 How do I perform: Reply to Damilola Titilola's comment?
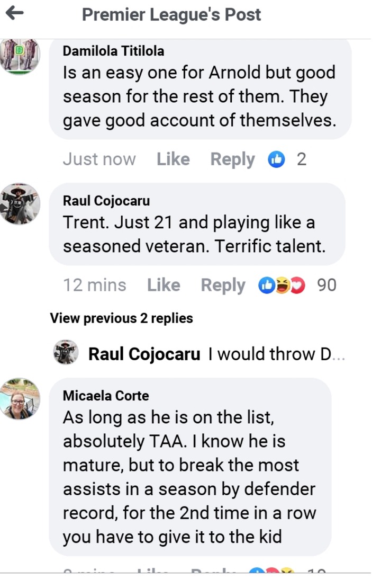coord(232,159)
